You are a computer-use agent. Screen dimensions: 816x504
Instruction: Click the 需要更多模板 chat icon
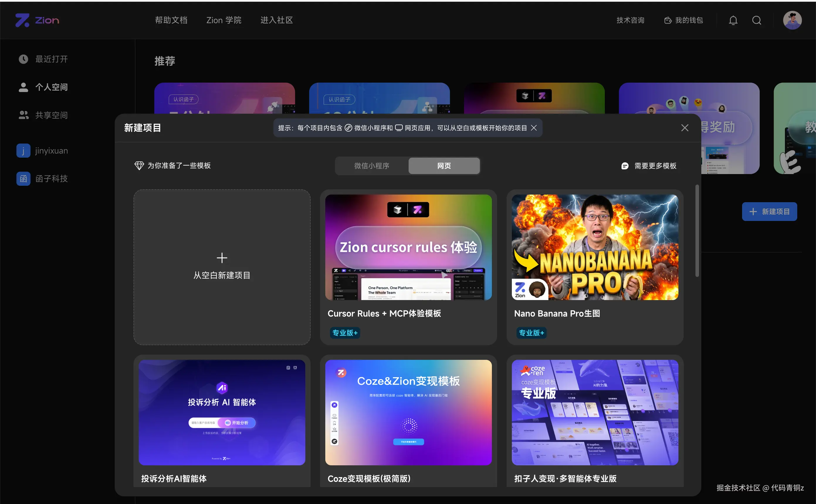pos(625,166)
